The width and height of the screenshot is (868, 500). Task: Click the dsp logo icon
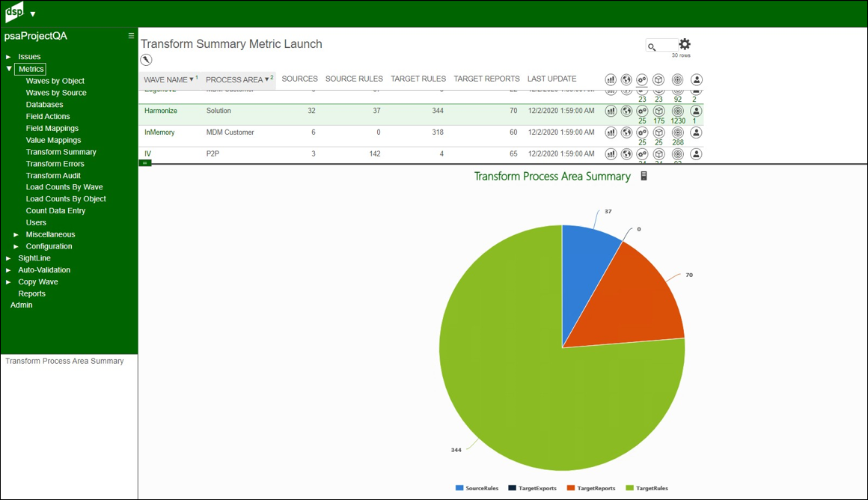(x=14, y=12)
